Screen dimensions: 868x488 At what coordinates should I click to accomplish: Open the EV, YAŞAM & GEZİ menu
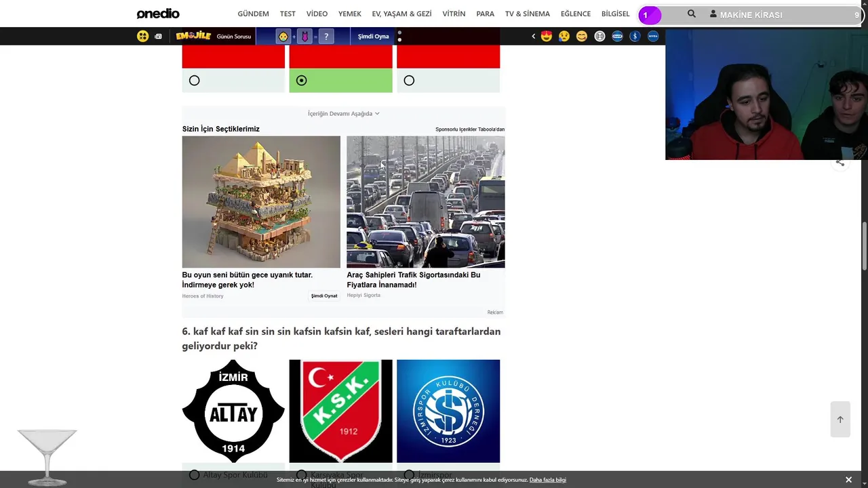coord(401,14)
